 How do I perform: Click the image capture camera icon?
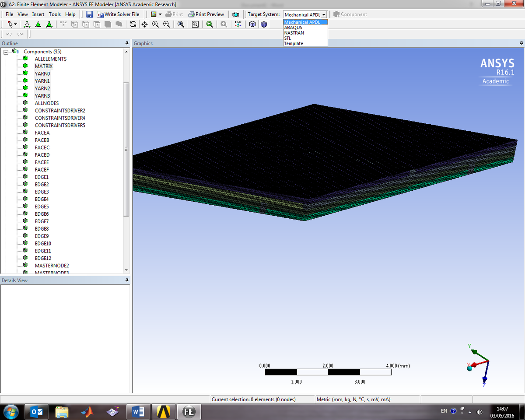tap(236, 14)
